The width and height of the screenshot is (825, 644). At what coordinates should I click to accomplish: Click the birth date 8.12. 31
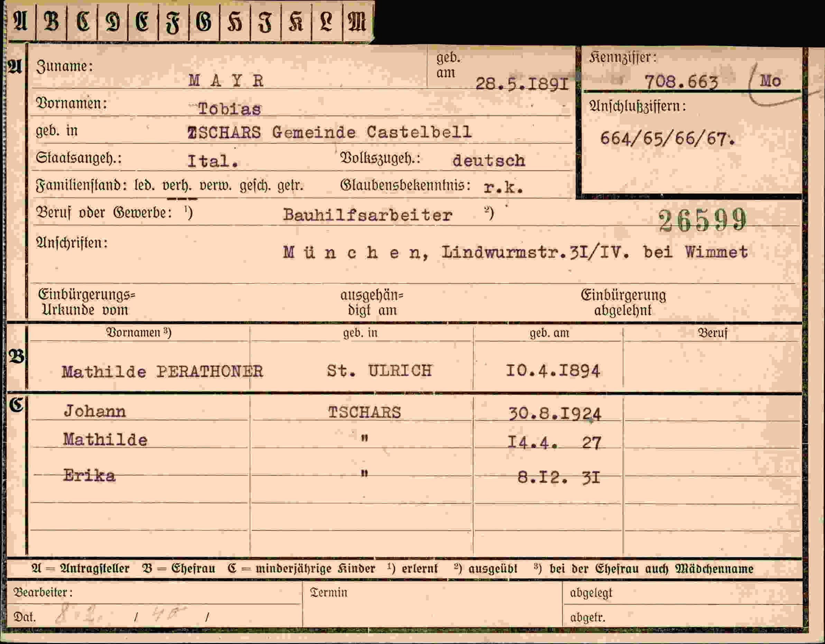tap(559, 478)
